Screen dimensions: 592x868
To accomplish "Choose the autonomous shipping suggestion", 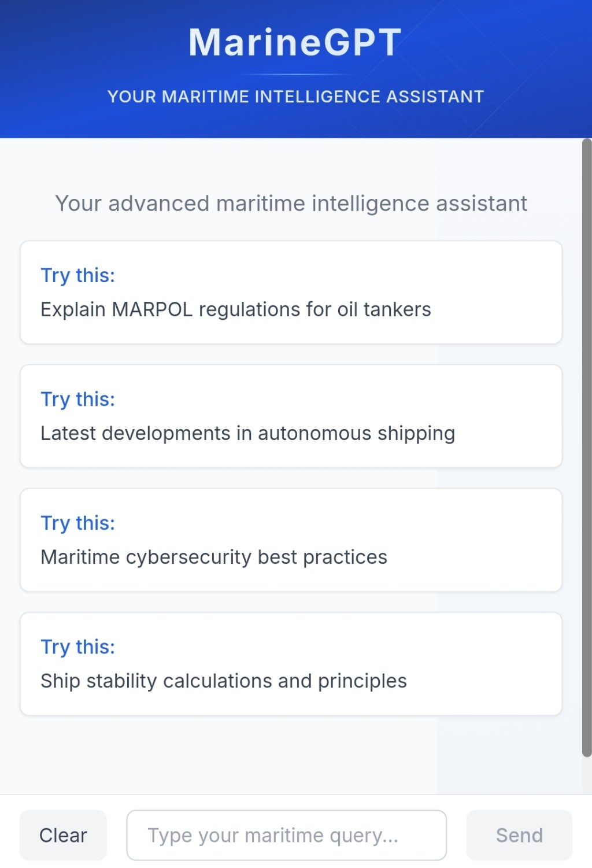I will (x=291, y=415).
